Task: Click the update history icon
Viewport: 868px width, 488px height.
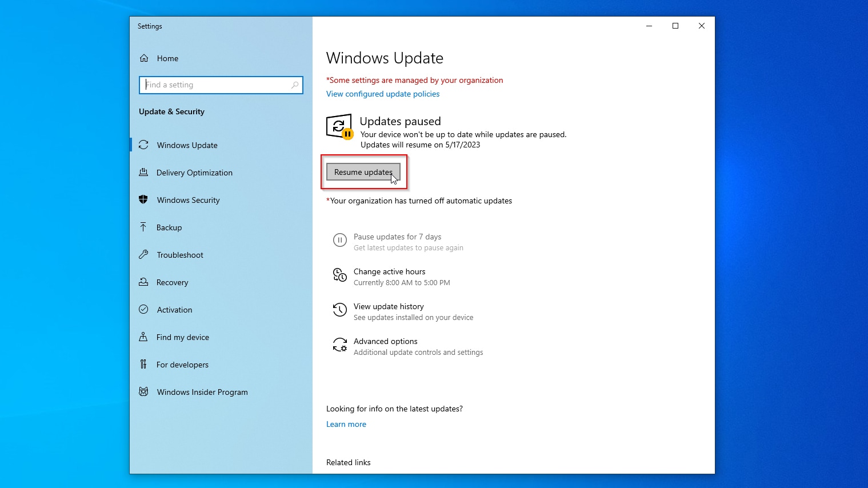Action: tap(340, 310)
